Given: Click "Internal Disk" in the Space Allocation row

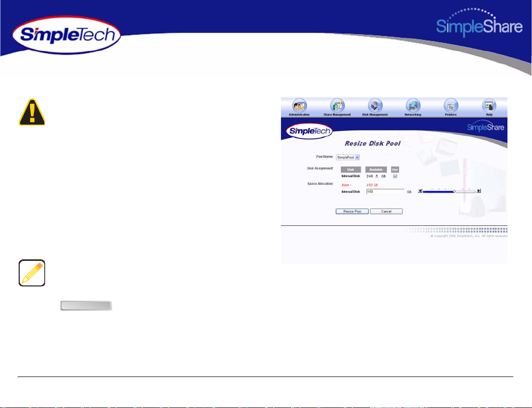Looking at the screenshot, I should 350,192.
